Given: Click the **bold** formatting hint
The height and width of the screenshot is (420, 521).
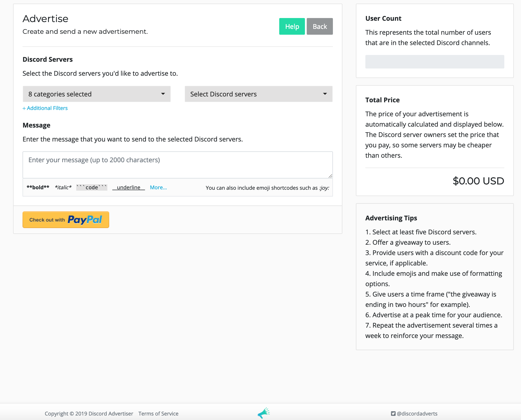Looking at the screenshot, I should pos(38,187).
